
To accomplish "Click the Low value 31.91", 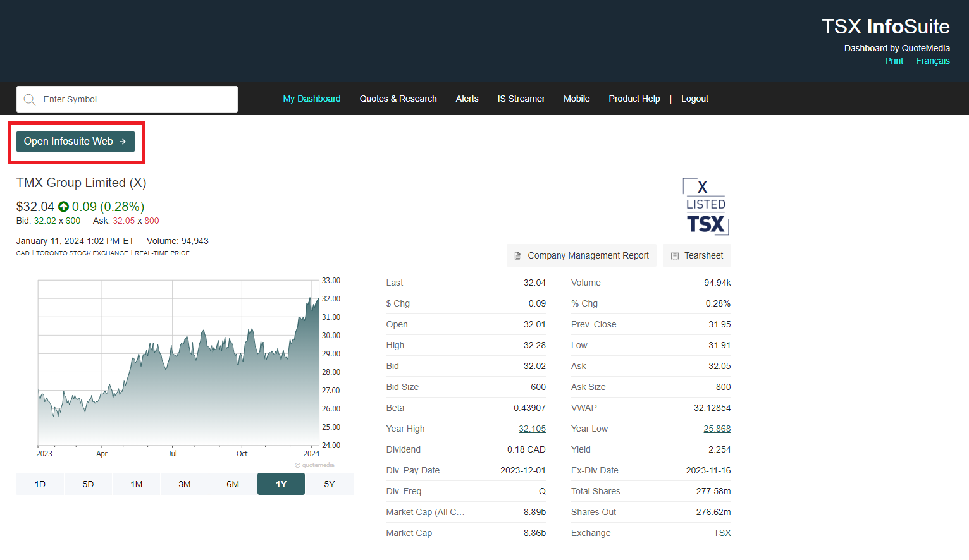I will click(720, 345).
